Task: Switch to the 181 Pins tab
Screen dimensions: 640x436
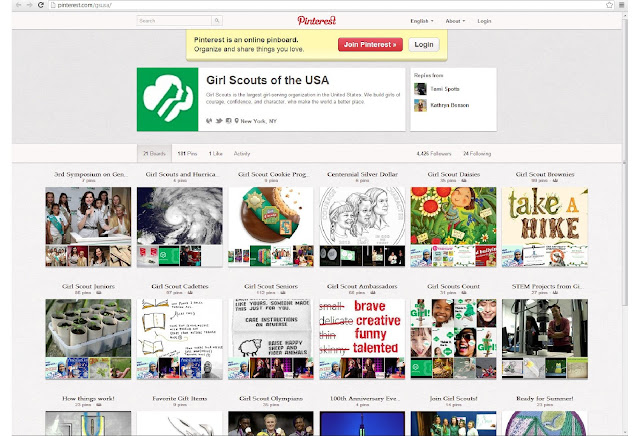Action: coord(187,153)
